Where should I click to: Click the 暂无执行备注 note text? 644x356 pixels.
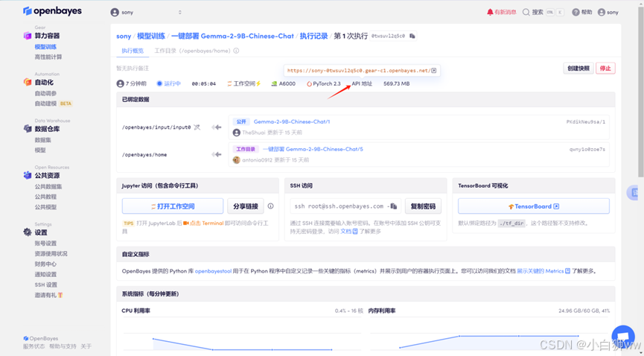tap(133, 69)
